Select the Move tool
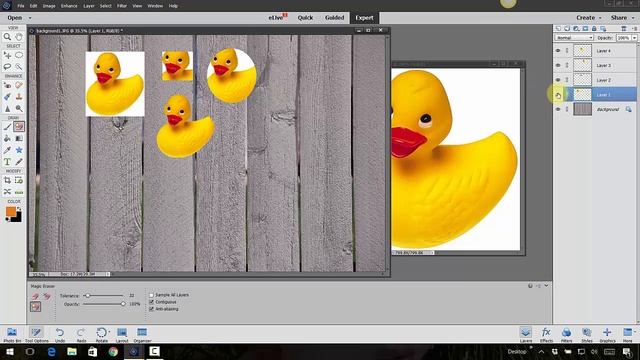This screenshot has width=640, height=360. click(7, 55)
